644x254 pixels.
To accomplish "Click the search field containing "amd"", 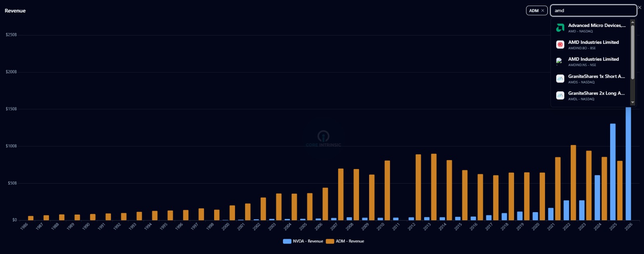I will tap(593, 10).
